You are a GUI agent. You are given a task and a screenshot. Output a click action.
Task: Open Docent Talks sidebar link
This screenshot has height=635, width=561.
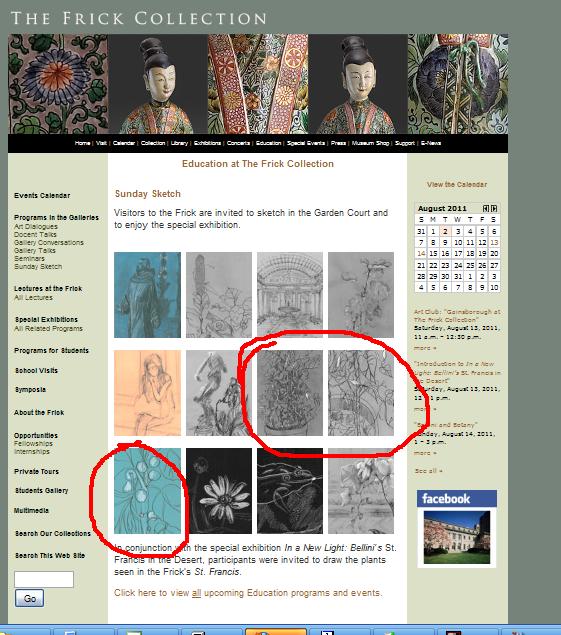click(x=35, y=234)
